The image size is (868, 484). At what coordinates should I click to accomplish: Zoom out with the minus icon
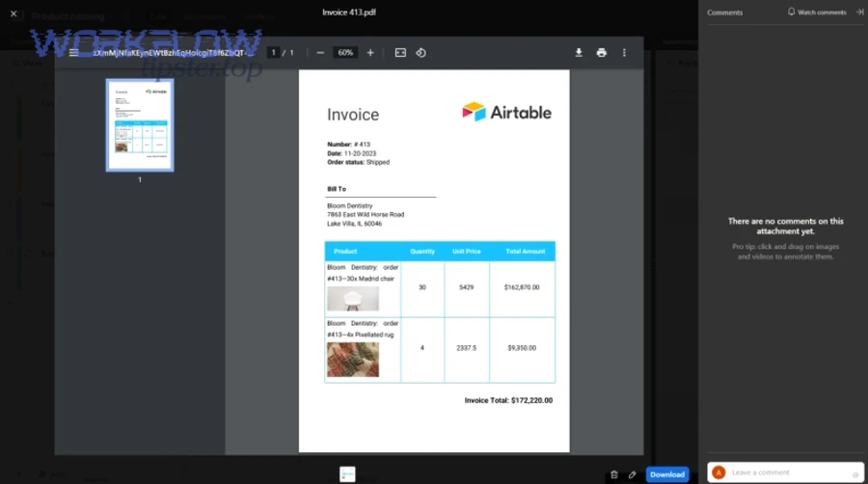pyautogui.click(x=320, y=53)
